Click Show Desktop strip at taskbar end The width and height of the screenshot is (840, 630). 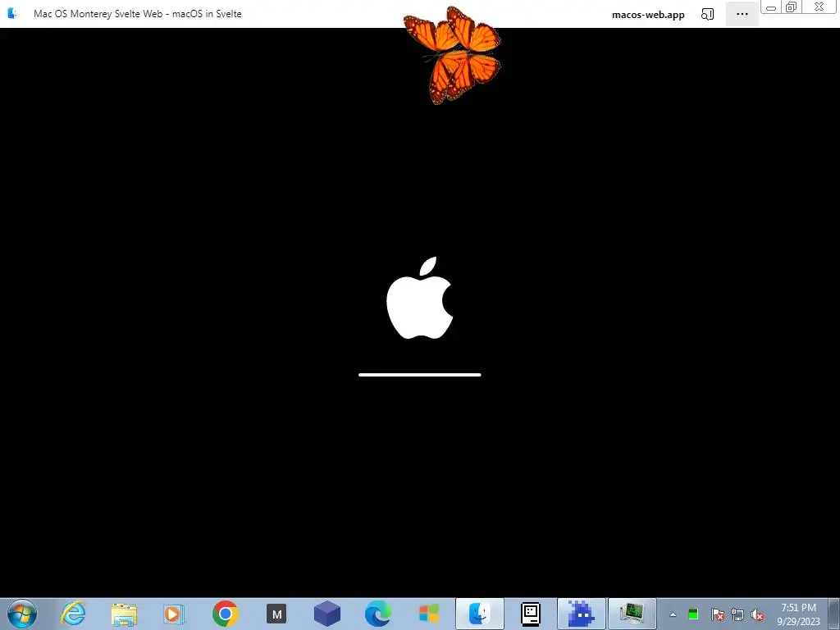[834, 614]
